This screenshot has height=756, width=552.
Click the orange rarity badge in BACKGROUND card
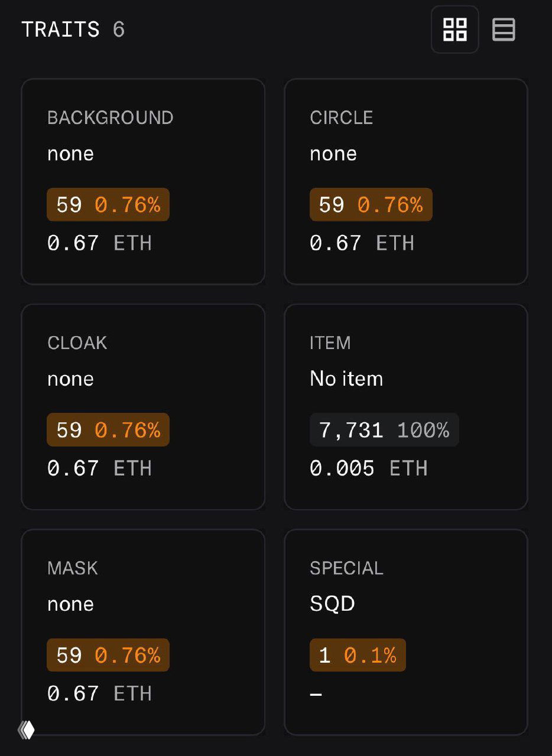[x=108, y=205]
